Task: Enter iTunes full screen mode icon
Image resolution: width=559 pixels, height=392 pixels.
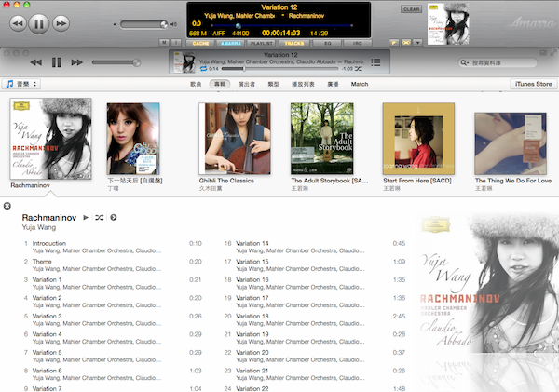Action: (x=553, y=53)
